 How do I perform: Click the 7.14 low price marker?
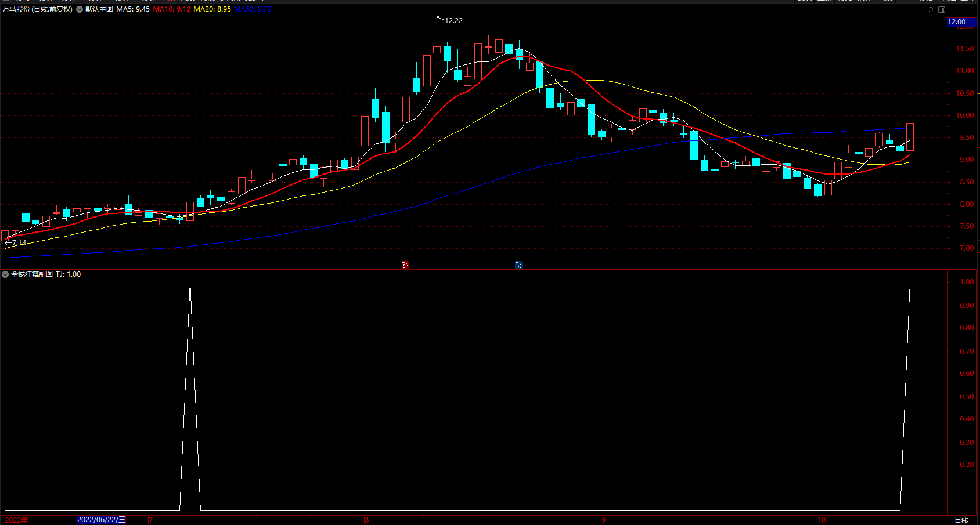point(19,243)
